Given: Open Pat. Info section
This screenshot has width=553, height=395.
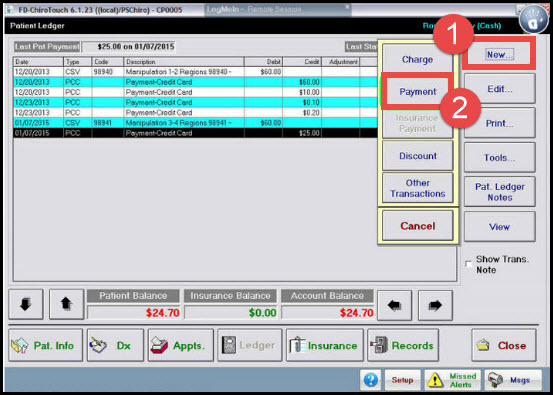Looking at the screenshot, I should [x=46, y=345].
